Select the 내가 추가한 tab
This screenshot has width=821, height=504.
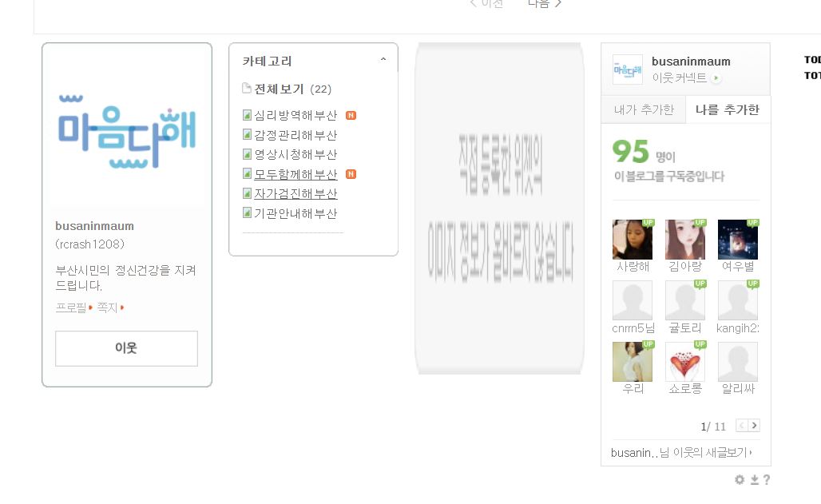644,109
